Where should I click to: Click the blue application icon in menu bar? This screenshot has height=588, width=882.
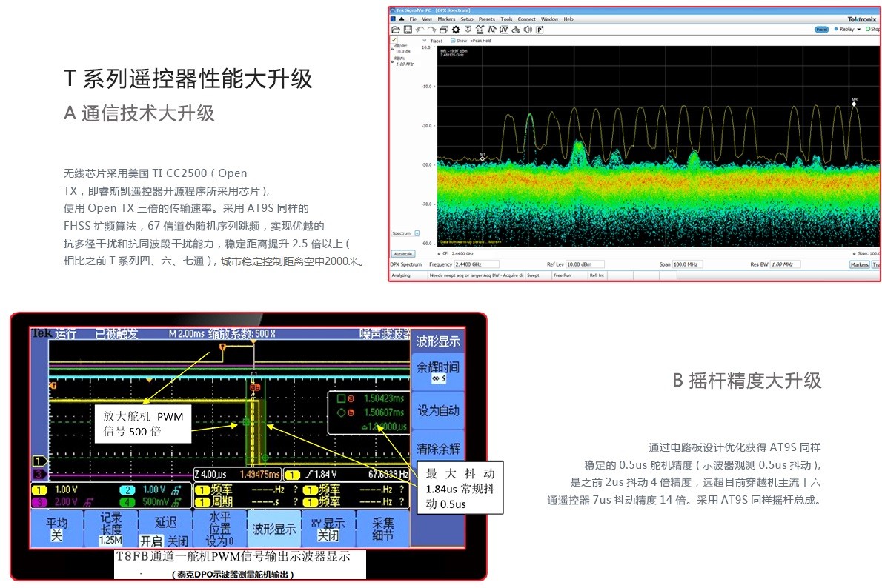tap(393, 19)
